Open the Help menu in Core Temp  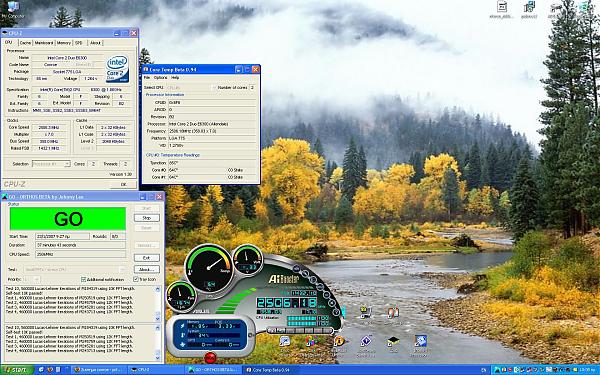(175, 78)
